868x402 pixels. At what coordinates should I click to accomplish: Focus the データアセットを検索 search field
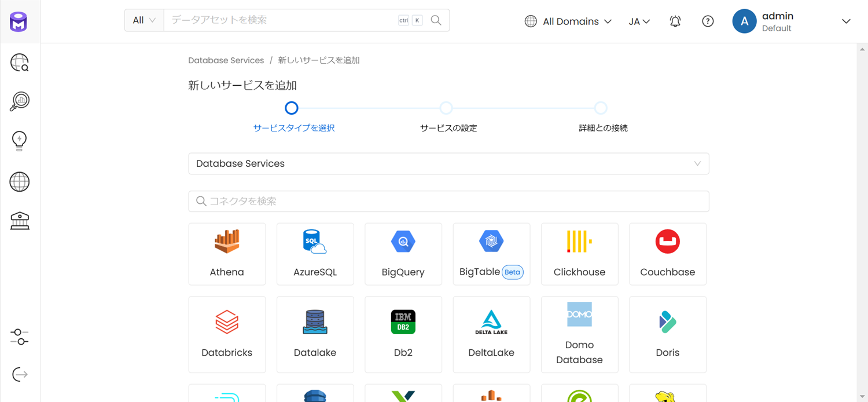[x=281, y=20]
